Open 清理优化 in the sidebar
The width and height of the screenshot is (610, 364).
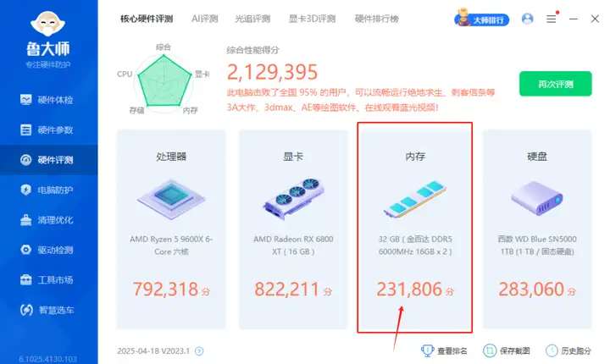[x=47, y=220]
